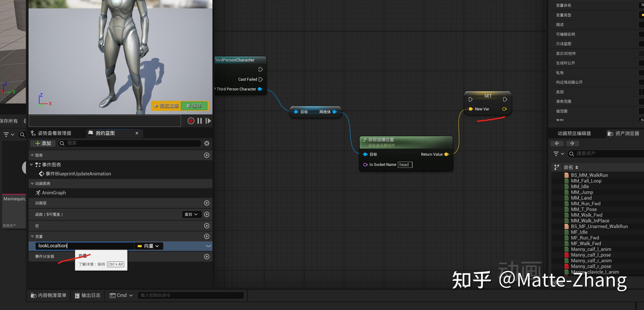
Task: Open 内容侧滑菜单 at the bottom toolbar
Action: (48, 295)
